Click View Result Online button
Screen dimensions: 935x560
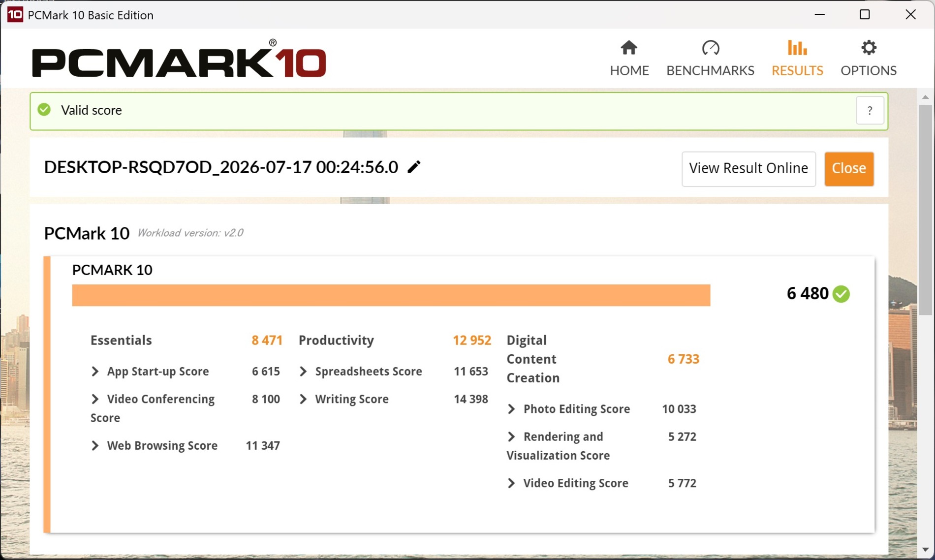tap(748, 168)
